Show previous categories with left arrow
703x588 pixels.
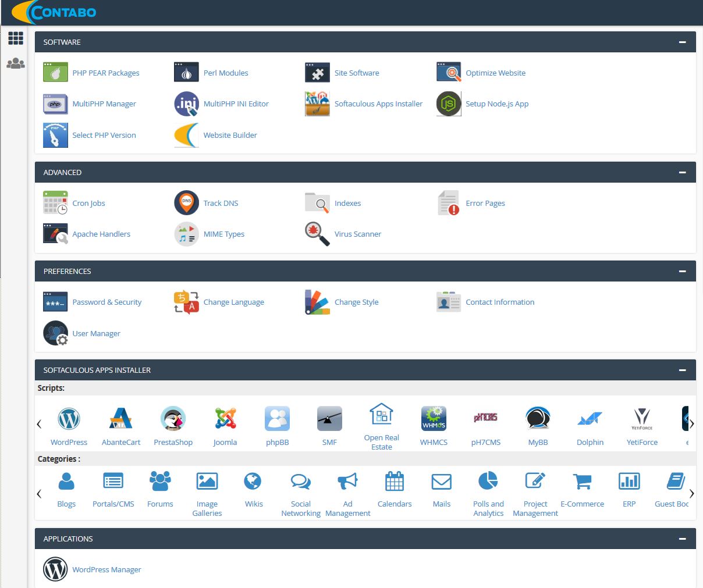(x=39, y=494)
